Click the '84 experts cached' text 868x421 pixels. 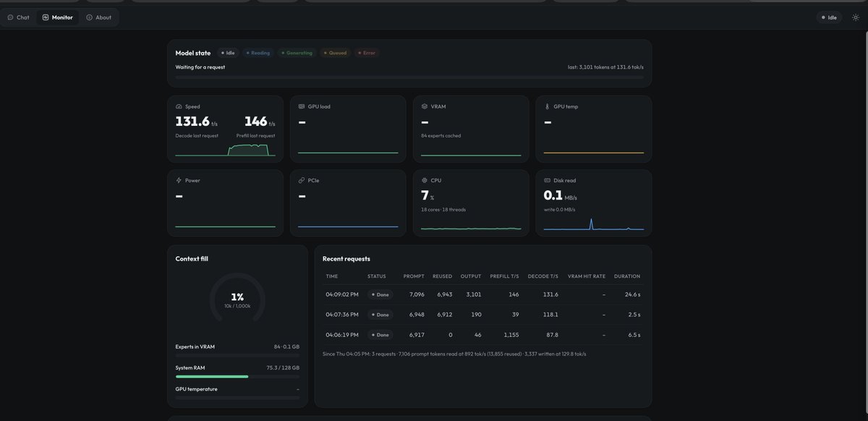click(x=441, y=135)
